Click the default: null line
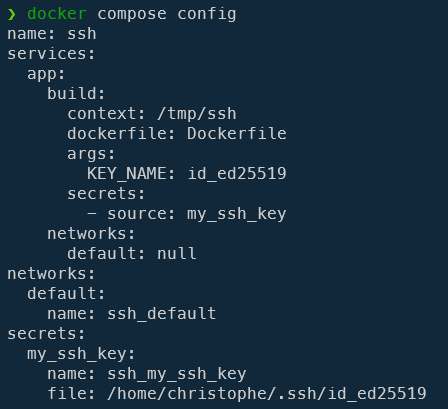448x409 pixels. tap(132, 254)
